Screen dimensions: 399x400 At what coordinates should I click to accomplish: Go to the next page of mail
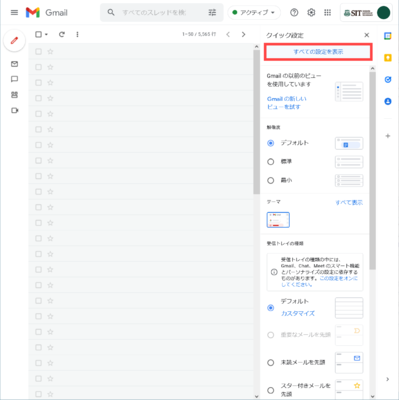(243, 34)
